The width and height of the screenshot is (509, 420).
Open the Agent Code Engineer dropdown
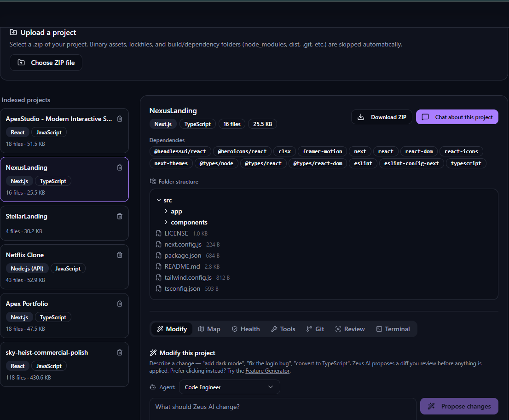[x=230, y=387]
